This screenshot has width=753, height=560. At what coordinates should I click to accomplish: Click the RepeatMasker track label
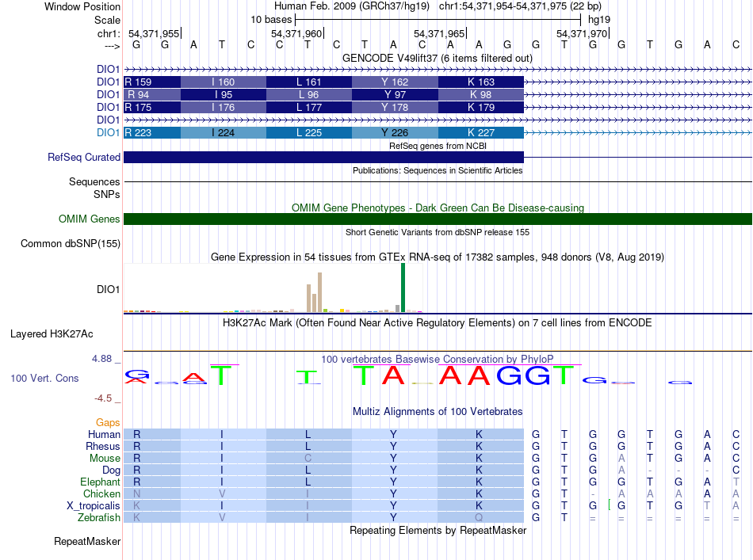[x=87, y=541]
